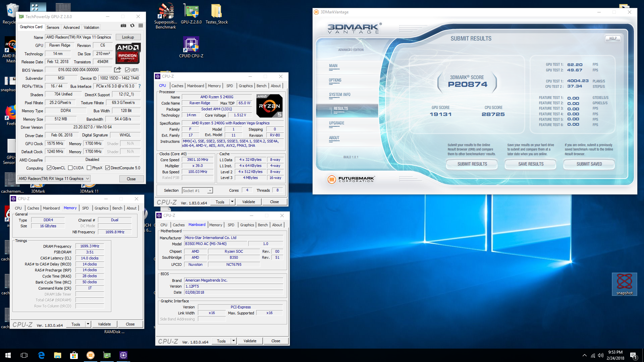Toggle the DirectCompute 5.0 checkbox

click(107, 168)
